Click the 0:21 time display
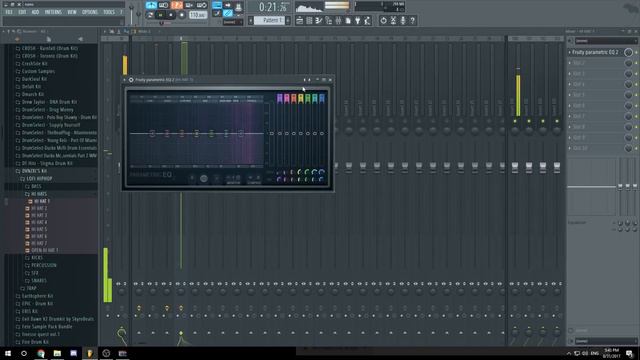The image size is (640, 360). (x=273, y=7)
